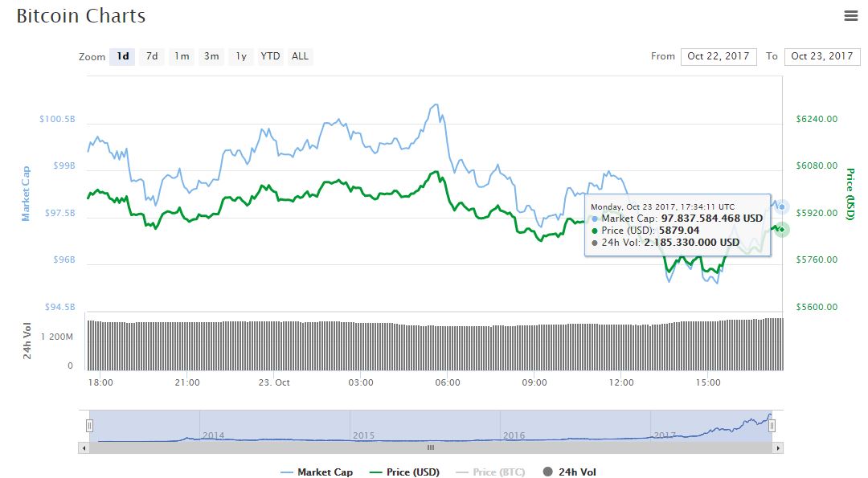Click the green price hover point marker
Viewport: 868px width, 478px height.
(x=781, y=229)
